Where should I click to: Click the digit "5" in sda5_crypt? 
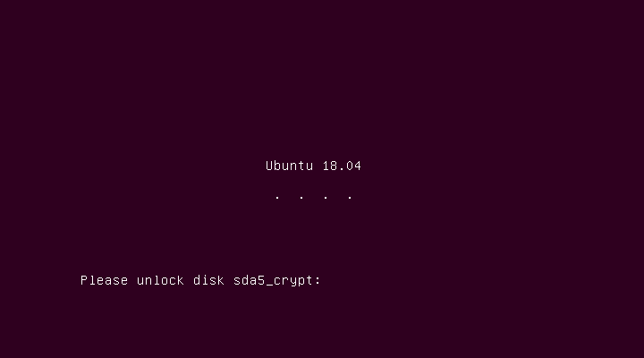coord(261,280)
